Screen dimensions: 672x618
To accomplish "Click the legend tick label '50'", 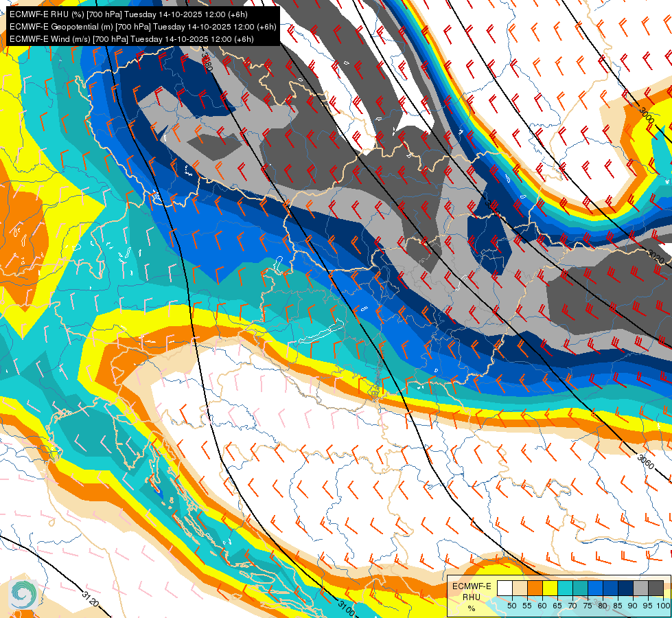I will tap(511, 606).
